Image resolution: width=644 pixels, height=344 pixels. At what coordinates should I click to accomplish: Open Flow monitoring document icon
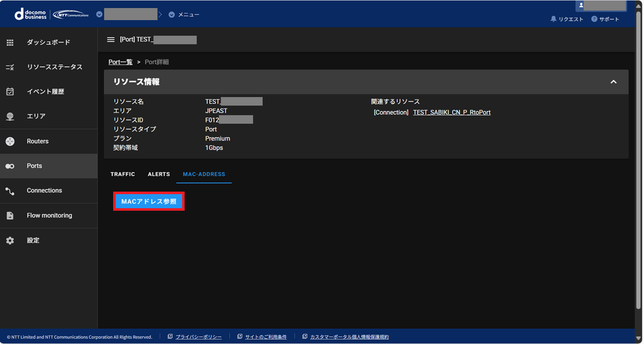tap(10, 215)
